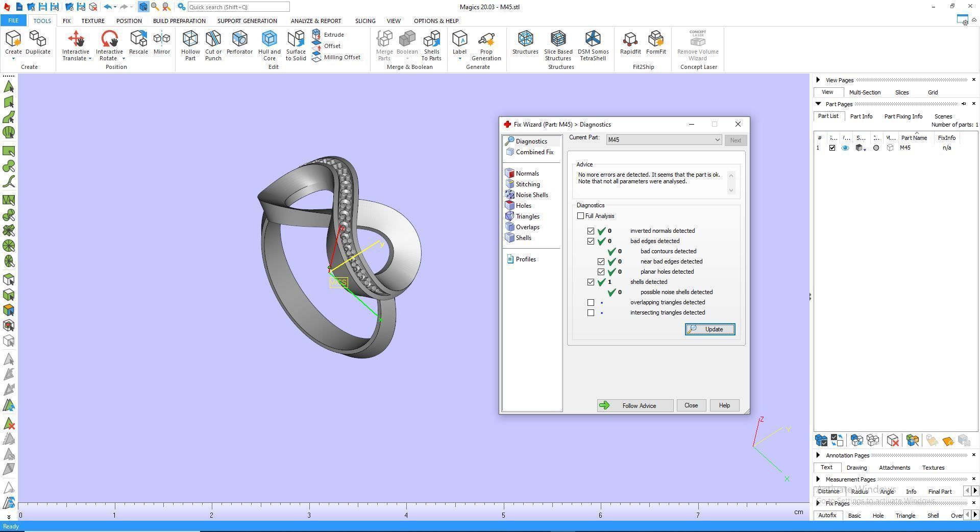This screenshot has height=532, width=980.
Task: Hide M45 part via eye icon
Action: [845, 148]
